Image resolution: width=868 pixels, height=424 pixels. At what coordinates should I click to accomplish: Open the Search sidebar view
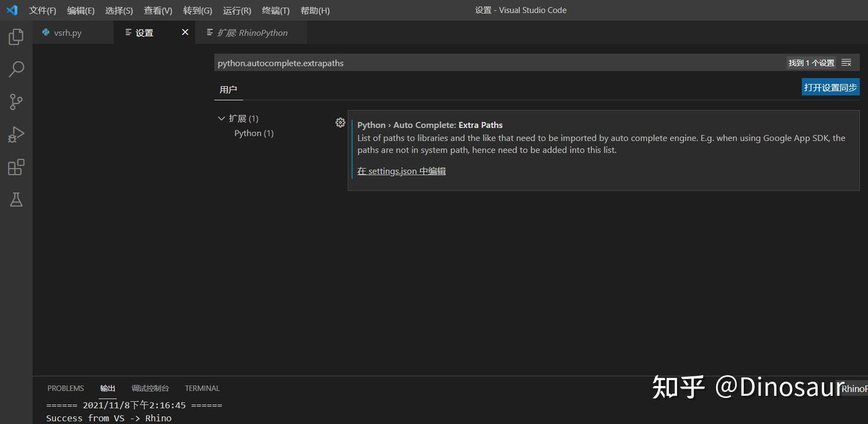click(x=16, y=69)
